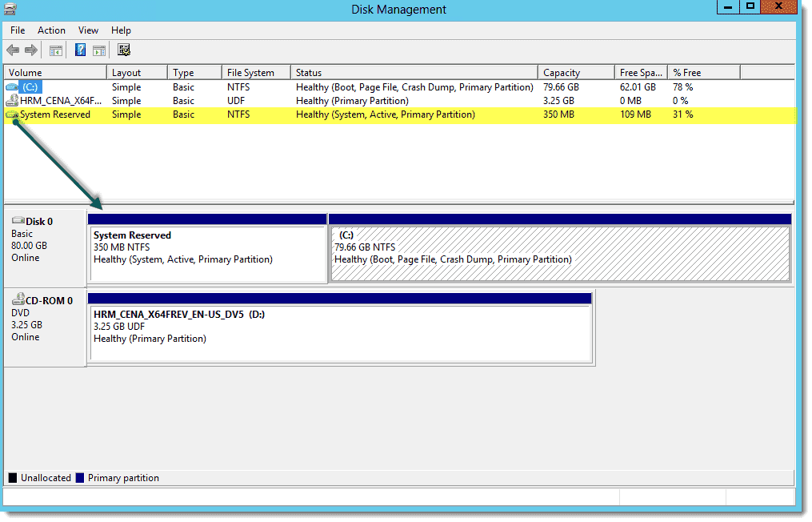The height and width of the screenshot is (522, 812).
Task: Open the Disk Management title bar system icon
Action: click(10, 9)
